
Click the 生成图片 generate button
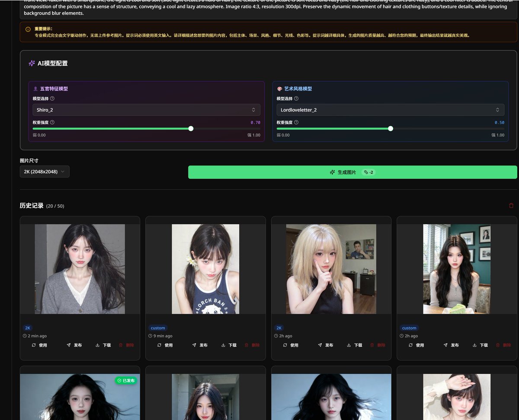352,172
